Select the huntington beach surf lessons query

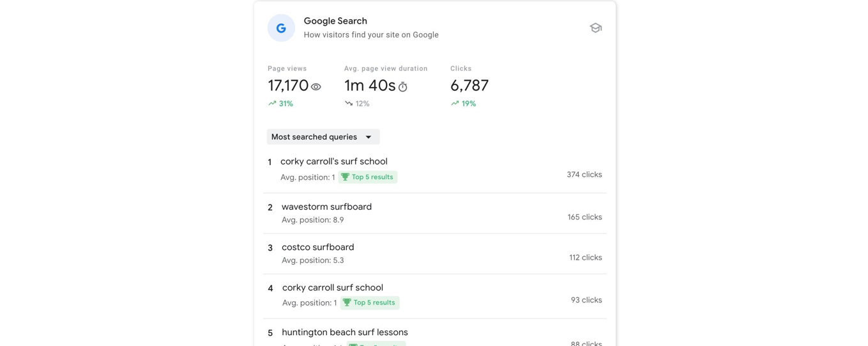[x=345, y=332]
